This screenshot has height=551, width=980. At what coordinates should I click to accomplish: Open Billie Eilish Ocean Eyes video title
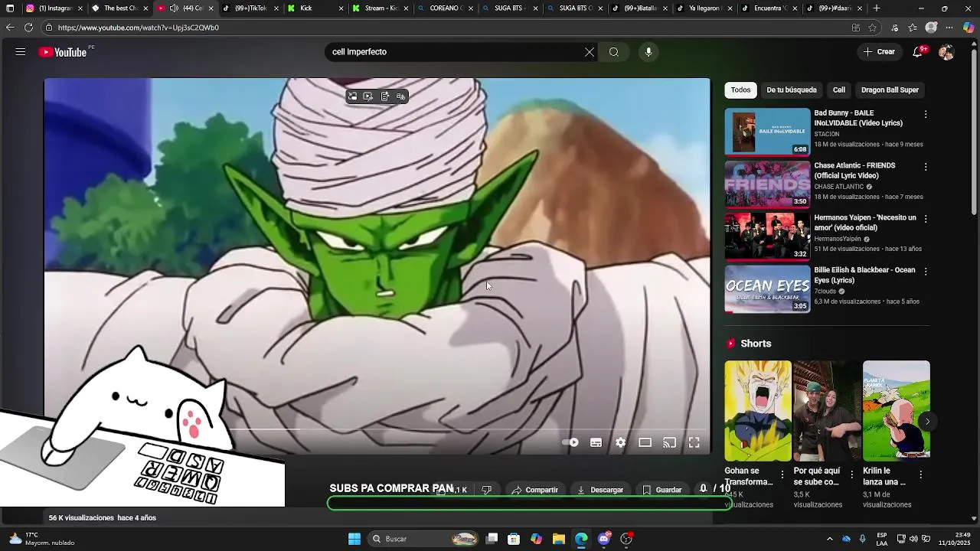[x=864, y=275]
